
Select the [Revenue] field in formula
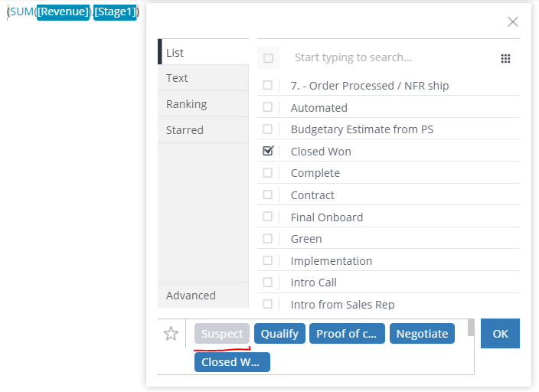point(64,11)
